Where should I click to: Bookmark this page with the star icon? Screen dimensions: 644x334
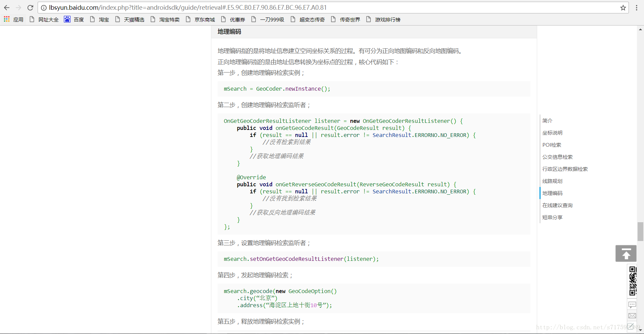point(623,8)
